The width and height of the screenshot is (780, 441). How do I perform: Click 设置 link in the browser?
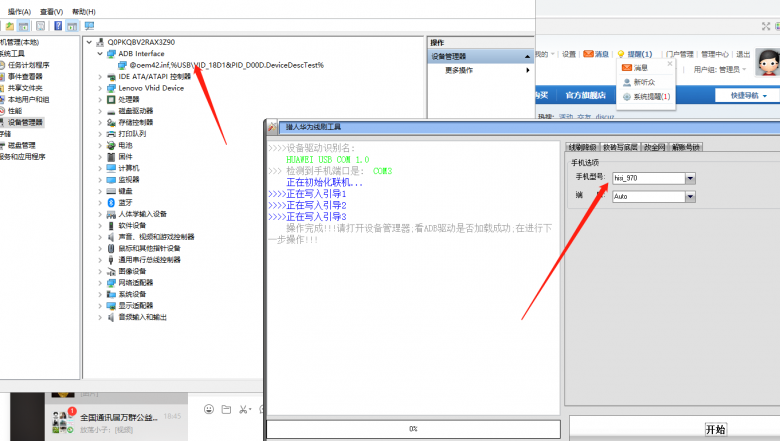pos(569,54)
